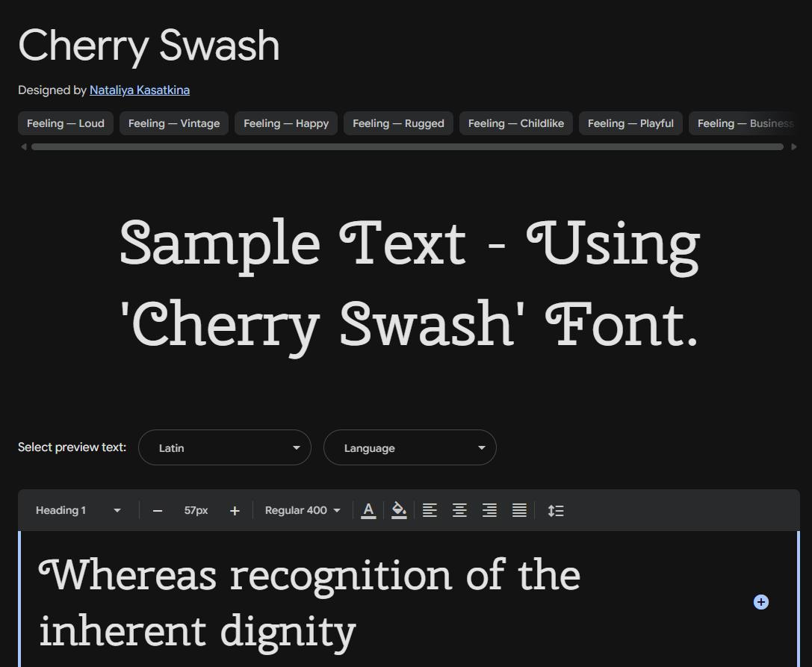Decrease font size with minus button

click(158, 511)
